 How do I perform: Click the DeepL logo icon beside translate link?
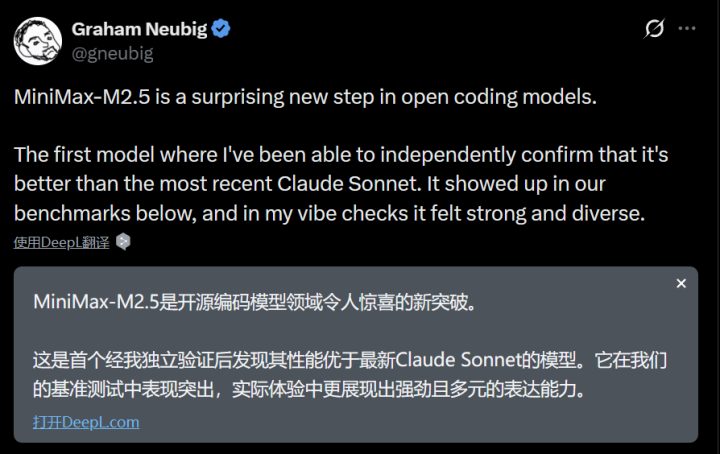tap(123, 241)
